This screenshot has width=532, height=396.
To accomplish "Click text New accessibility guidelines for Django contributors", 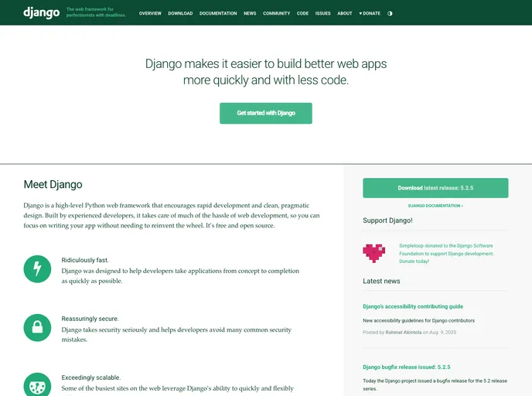I will (418, 321).
